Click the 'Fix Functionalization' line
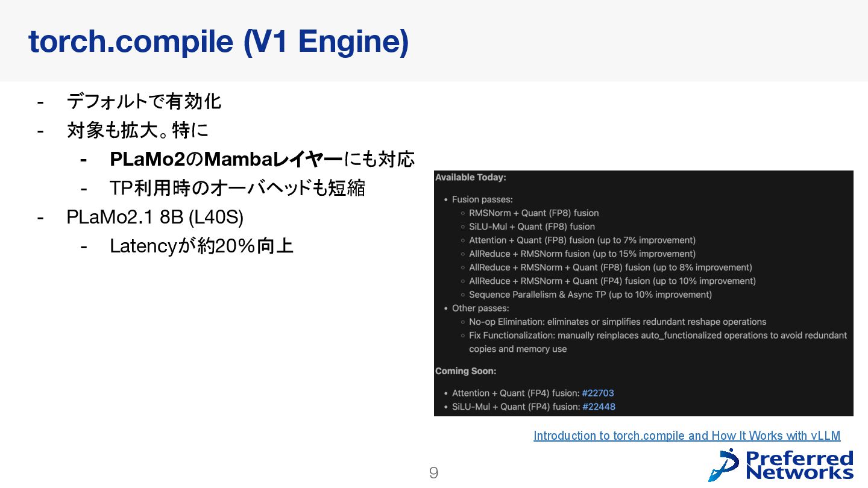Image resolution: width=868 pixels, height=488 pixels. click(x=658, y=342)
